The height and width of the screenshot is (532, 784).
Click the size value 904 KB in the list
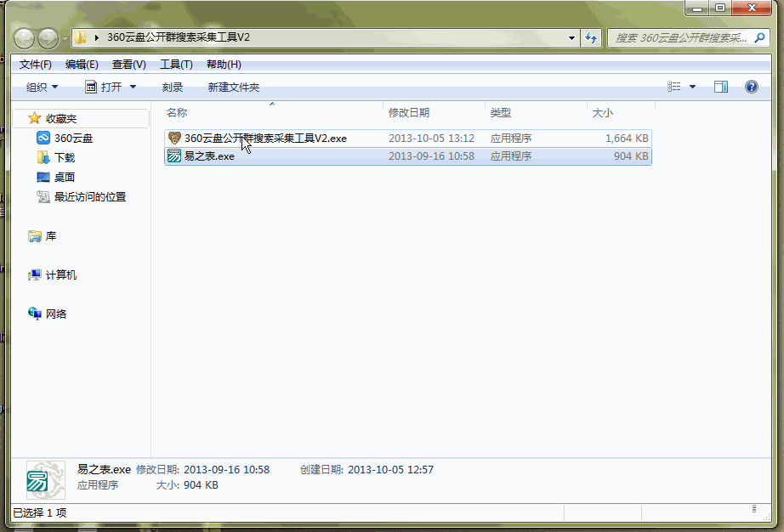pos(631,156)
